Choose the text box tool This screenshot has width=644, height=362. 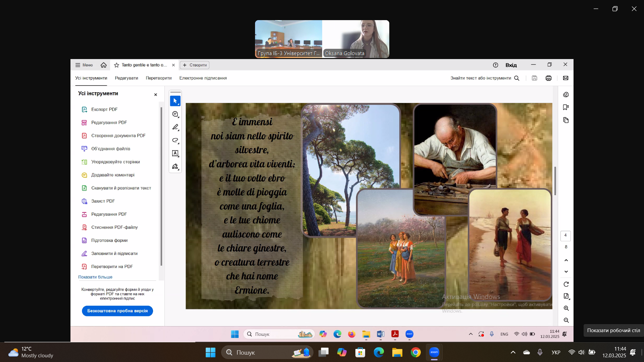175,153
